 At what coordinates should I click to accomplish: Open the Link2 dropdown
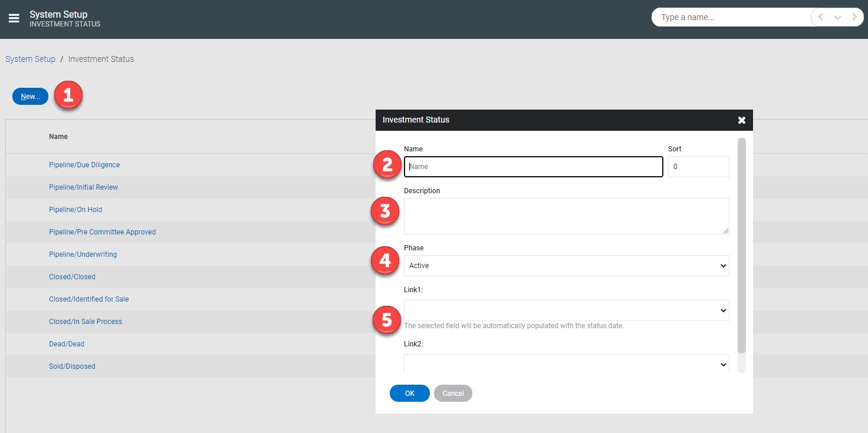566,363
